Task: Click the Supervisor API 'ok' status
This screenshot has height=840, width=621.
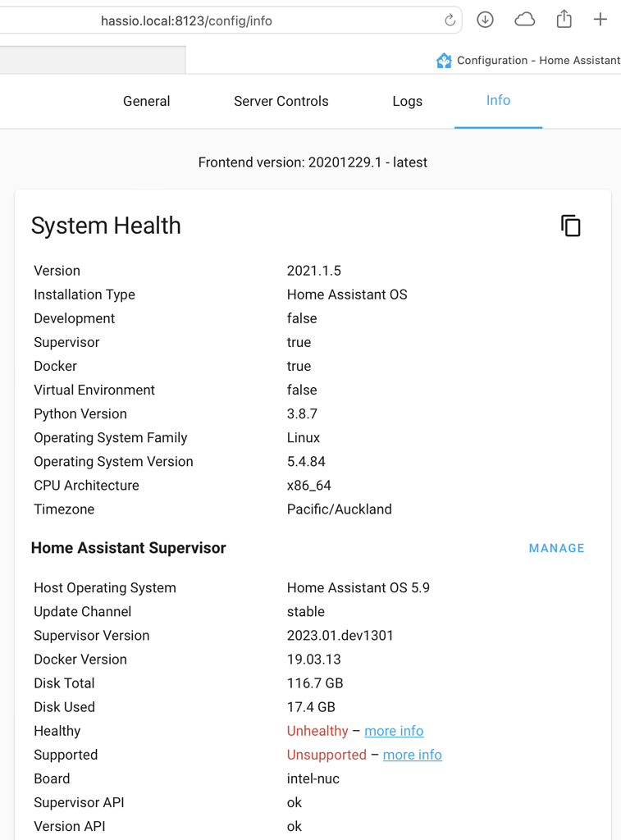Action: (x=295, y=802)
